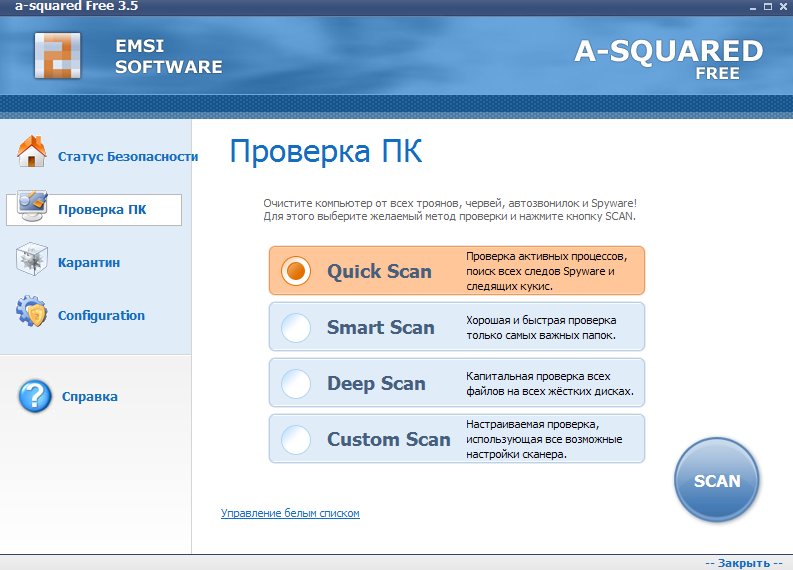Viewport: 793px width, 570px height.
Task: Select the Custom Scan radio button
Action: pos(296,439)
